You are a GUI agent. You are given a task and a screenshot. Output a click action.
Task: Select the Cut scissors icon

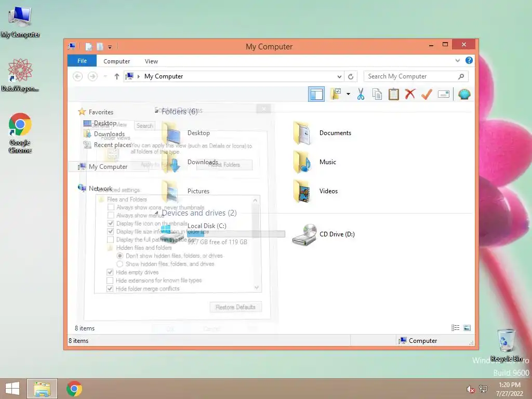pyautogui.click(x=361, y=94)
